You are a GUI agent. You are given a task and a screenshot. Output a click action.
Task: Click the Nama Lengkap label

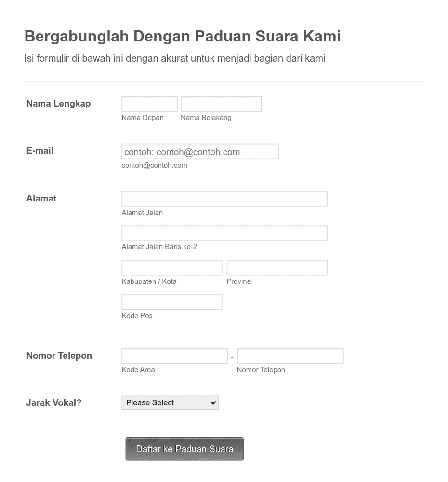[58, 104]
